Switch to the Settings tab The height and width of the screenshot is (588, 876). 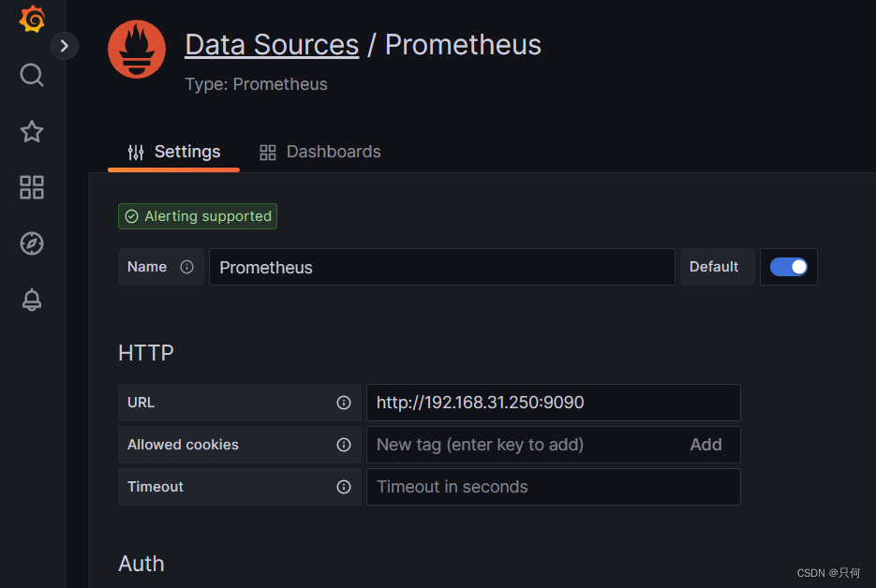[x=174, y=152]
